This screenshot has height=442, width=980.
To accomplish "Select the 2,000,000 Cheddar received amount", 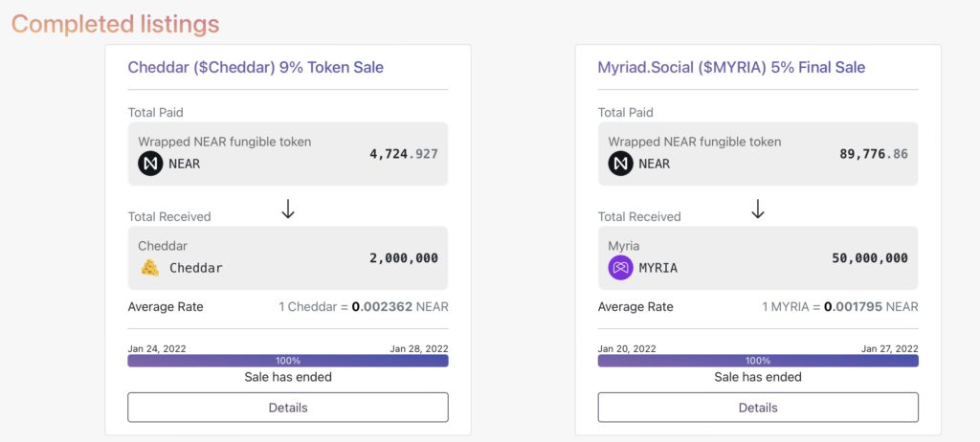I will click(404, 258).
